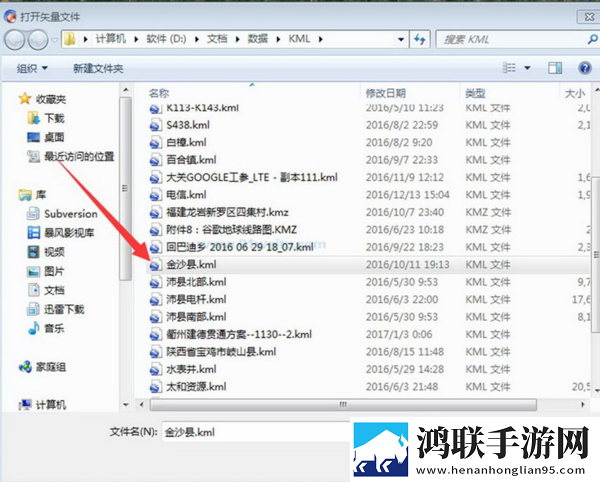Open 下载 in the navigation pane

coord(46,118)
